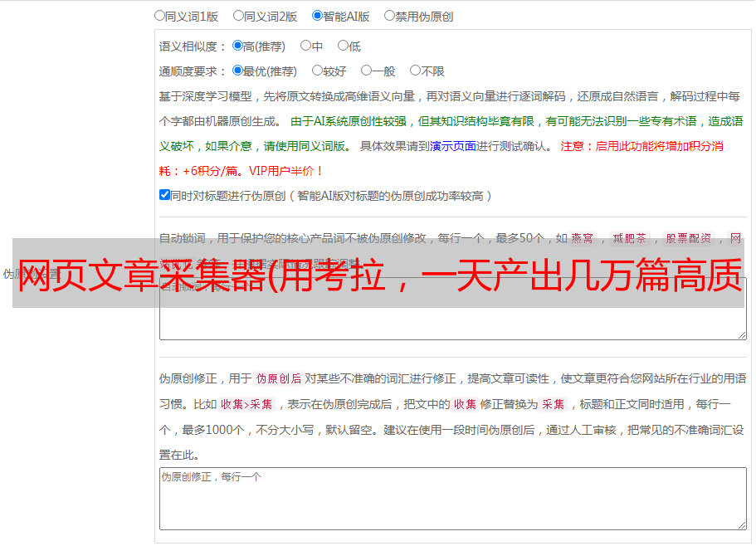Choose fluency requirement 最优(推荐)
The image size is (756, 546).
click(237, 71)
